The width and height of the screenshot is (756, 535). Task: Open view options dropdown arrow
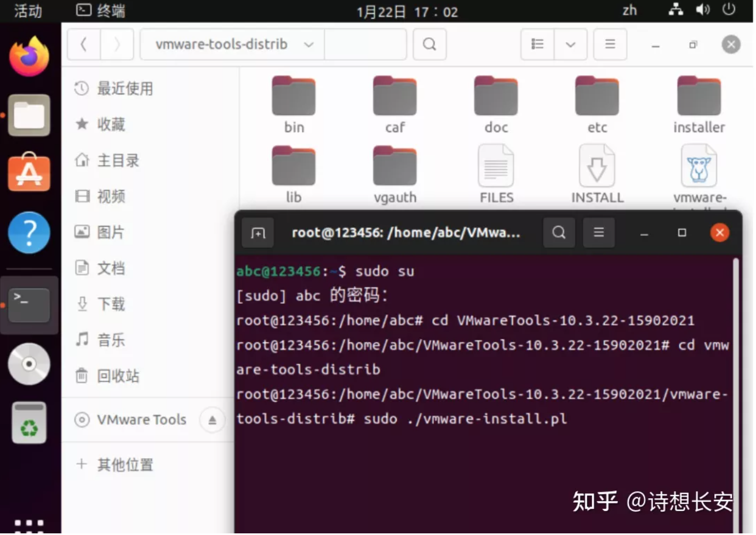[570, 44]
